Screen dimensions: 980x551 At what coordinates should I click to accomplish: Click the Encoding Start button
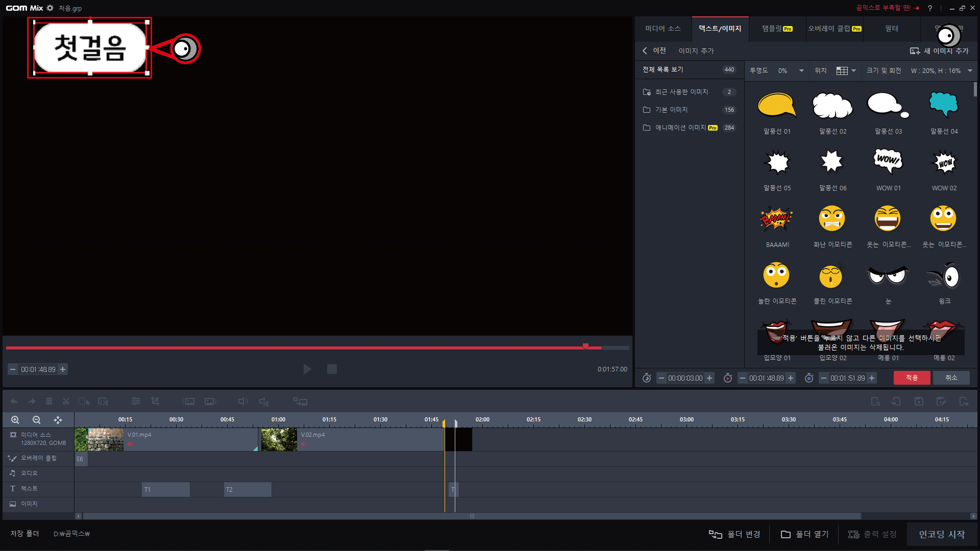click(x=942, y=534)
